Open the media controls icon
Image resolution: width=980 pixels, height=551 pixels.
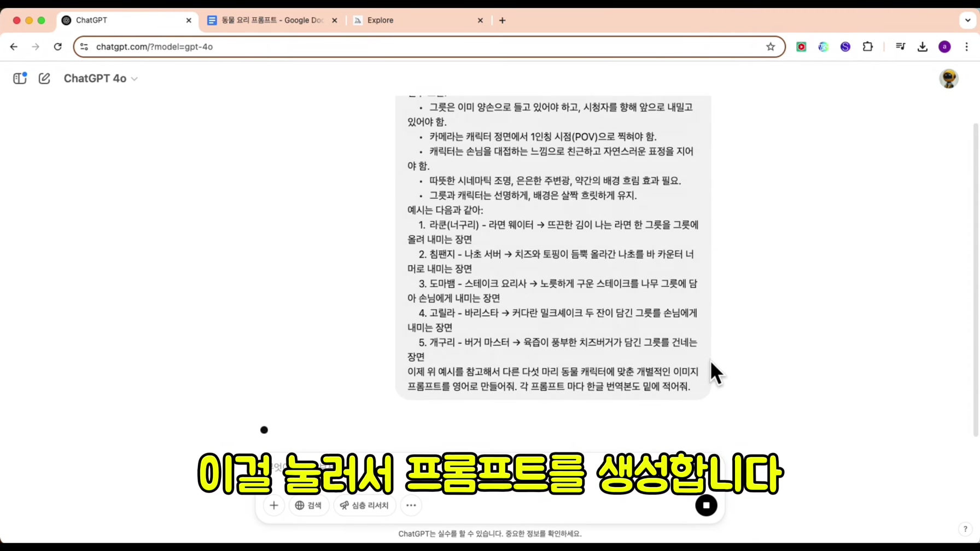click(x=900, y=47)
